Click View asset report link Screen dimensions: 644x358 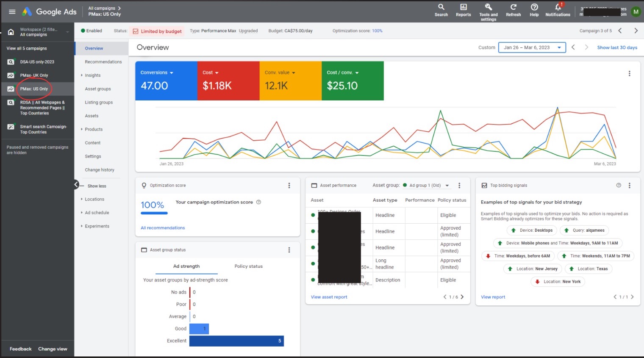click(329, 297)
